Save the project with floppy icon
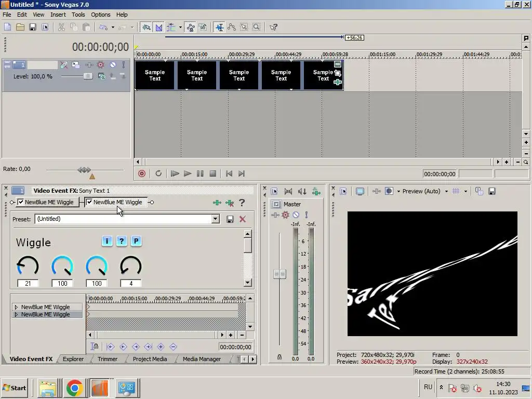The image size is (532, 399). (x=33, y=27)
